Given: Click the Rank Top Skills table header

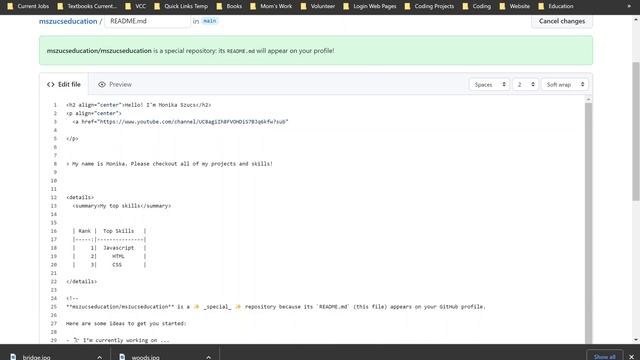Looking at the screenshot, I should pos(109,231).
